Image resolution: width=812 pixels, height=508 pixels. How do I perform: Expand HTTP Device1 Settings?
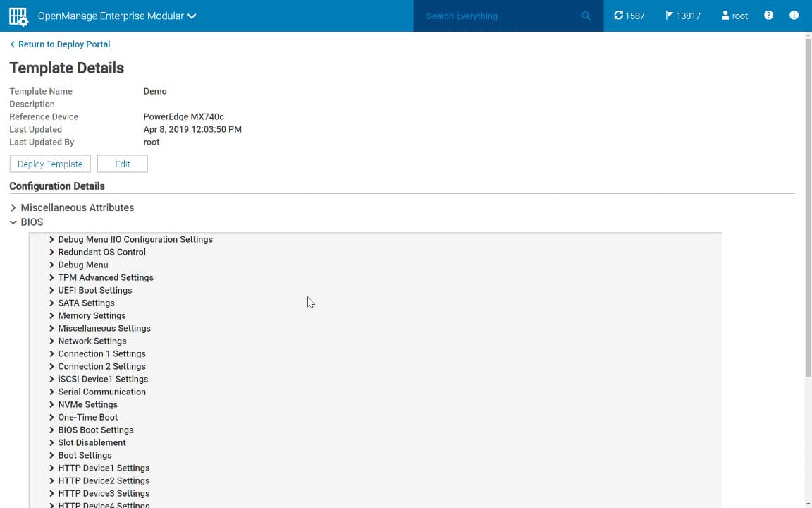[x=99, y=468]
